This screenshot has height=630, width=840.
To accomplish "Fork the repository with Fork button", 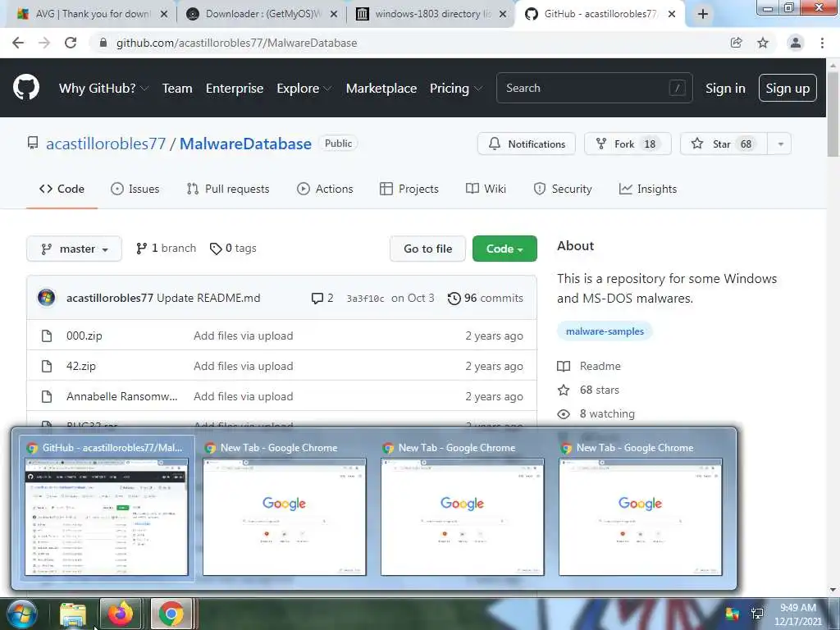I will (628, 144).
